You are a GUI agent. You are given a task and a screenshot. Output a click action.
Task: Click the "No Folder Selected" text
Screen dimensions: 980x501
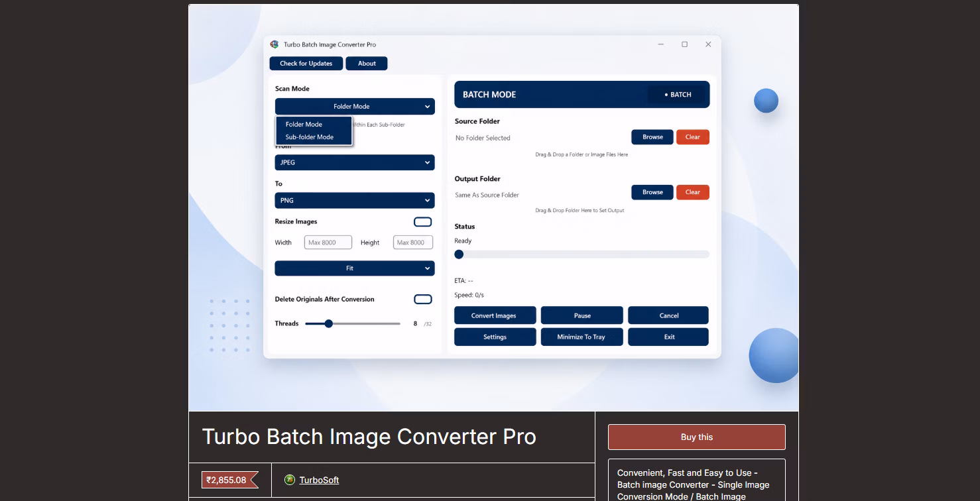pyautogui.click(x=483, y=138)
